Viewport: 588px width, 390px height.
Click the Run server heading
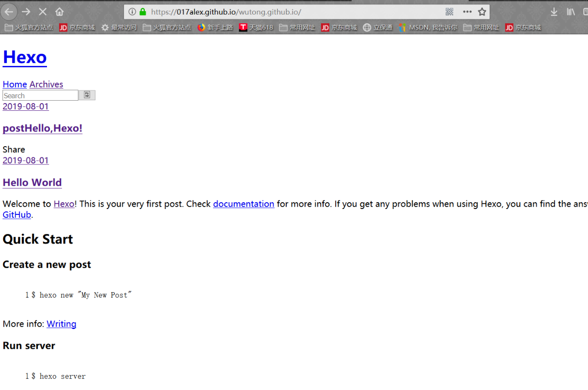29,345
